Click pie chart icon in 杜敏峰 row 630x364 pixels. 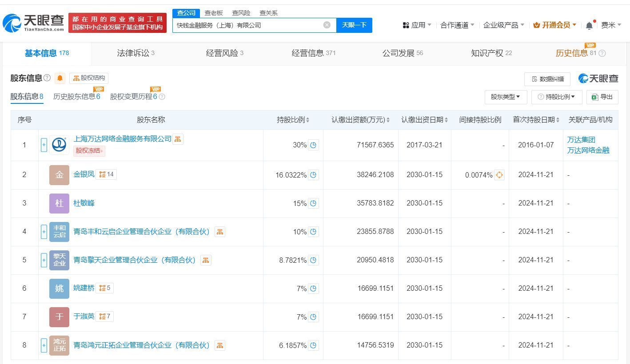[313, 203]
